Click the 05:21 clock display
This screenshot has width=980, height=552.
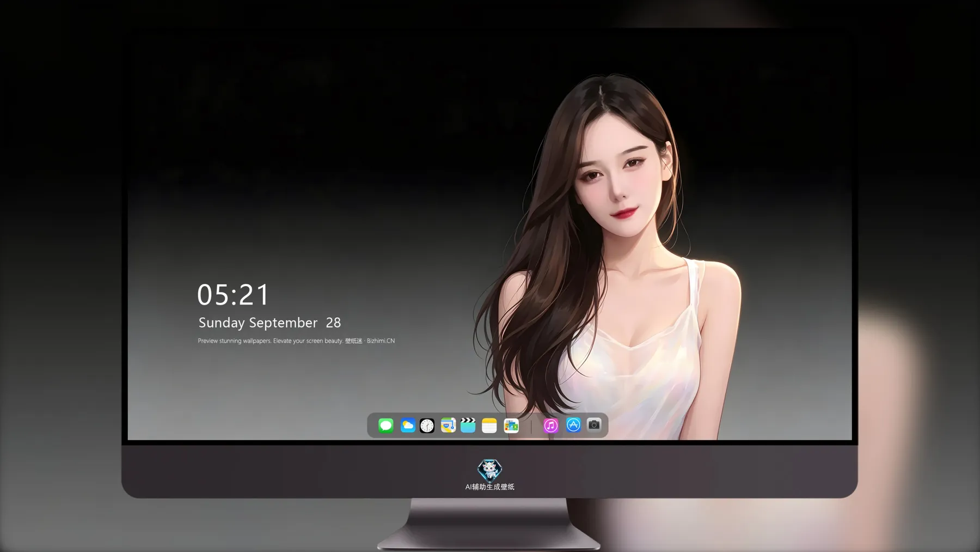pos(233,295)
